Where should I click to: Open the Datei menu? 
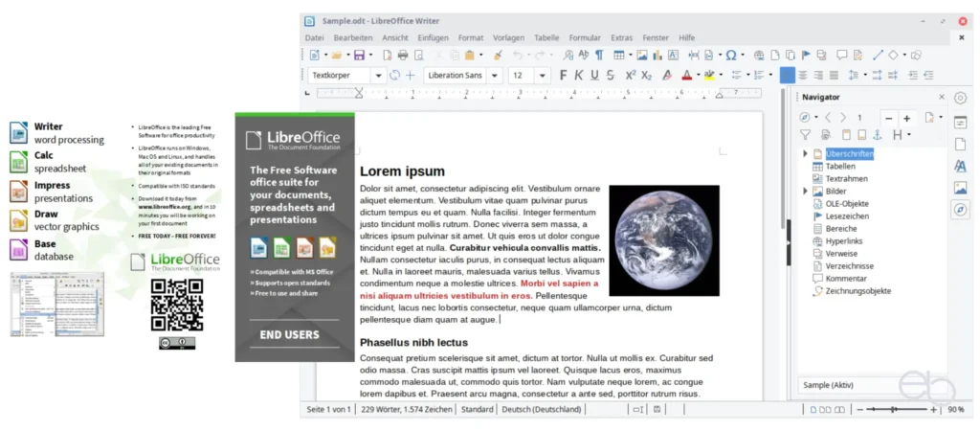click(314, 37)
